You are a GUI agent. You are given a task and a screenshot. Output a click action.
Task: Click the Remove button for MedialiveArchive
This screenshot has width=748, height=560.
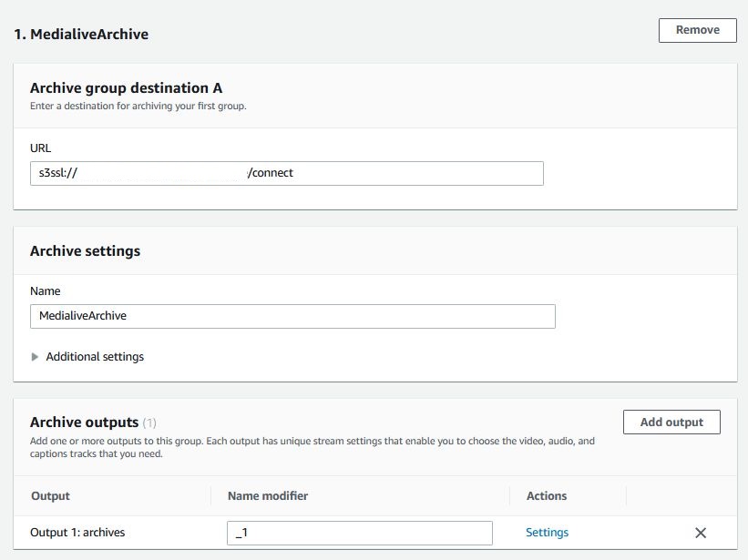pyautogui.click(x=697, y=30)
